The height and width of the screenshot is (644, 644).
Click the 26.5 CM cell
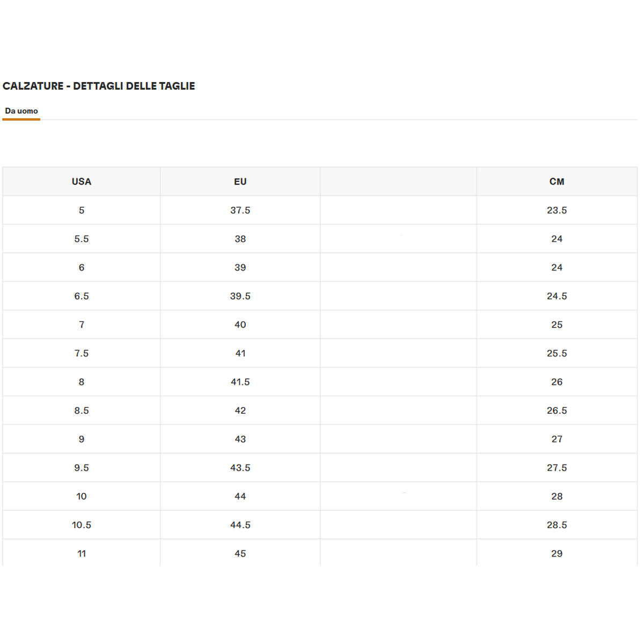557,411
